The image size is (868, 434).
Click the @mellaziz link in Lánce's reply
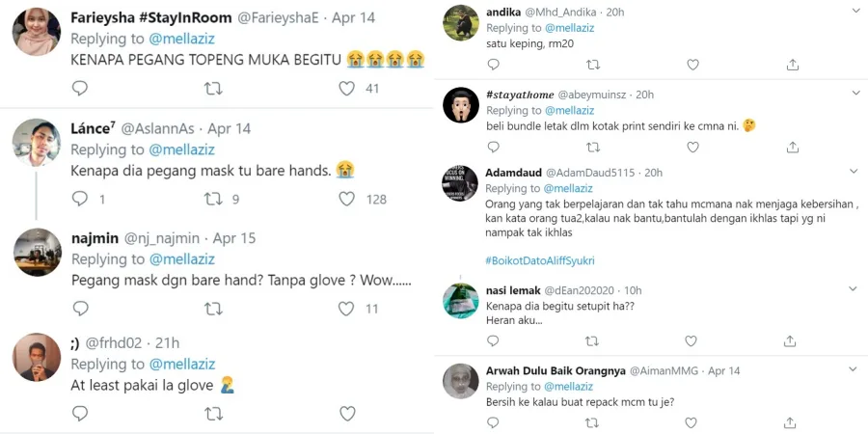181,149
